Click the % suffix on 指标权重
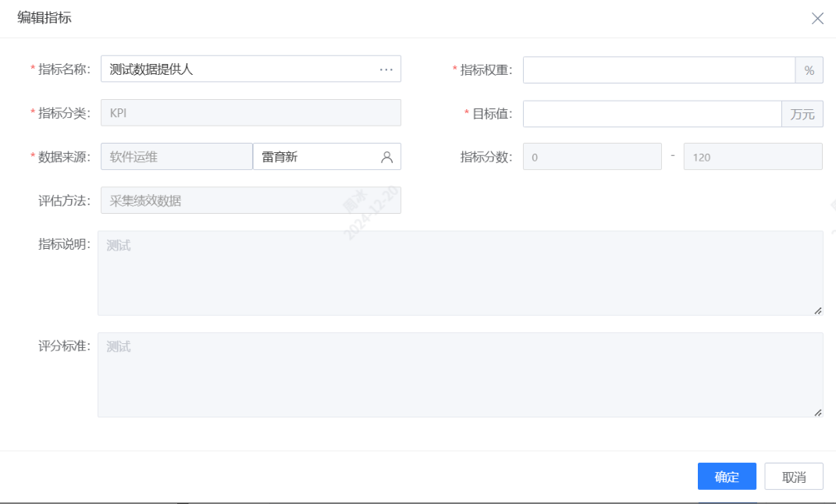Viewport: 836px width, 504px height. click(x=809, y=70)
